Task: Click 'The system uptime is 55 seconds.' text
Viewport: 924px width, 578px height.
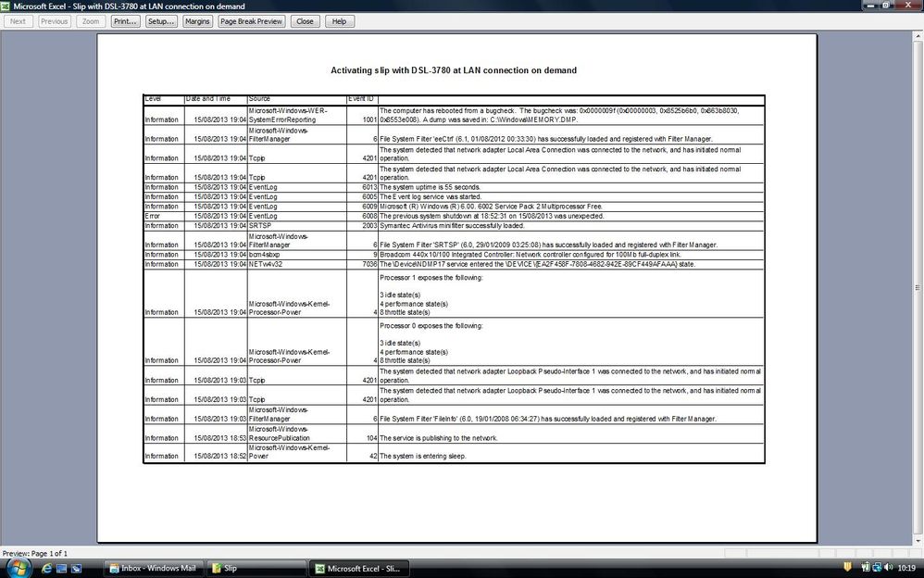Action: pyautogui.click(x=430, y=187)
